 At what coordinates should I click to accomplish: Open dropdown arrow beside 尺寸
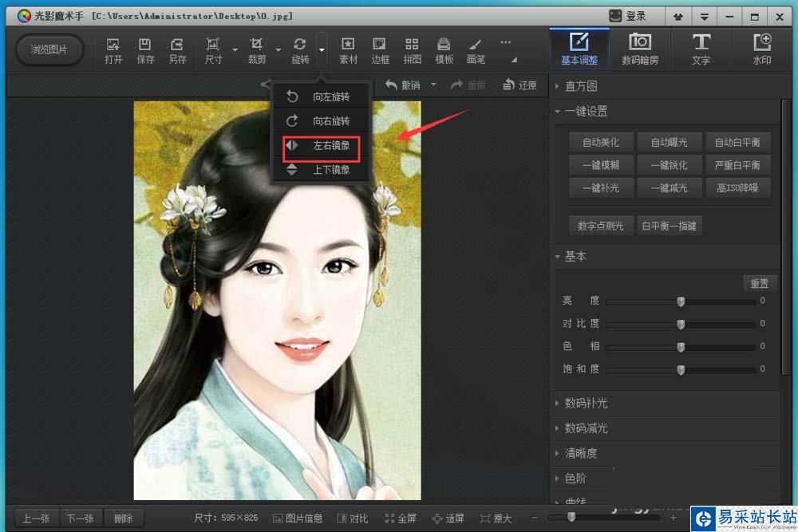click(x=235, y=49)
